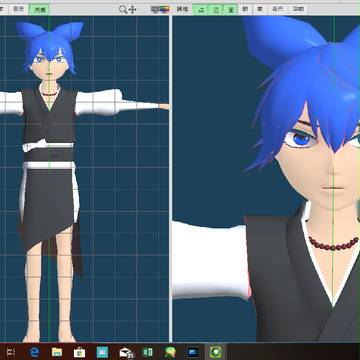The width and height of the screenshot is (360, 360).
Task: Select the magnifier zoom tool in top toolbar
Action: coord(123,10)
